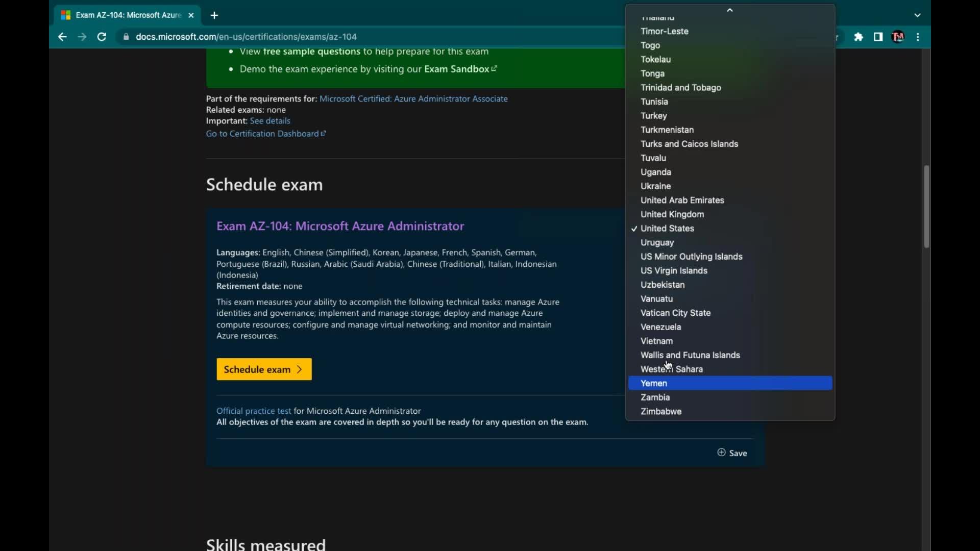Choose Togo from the country list
This screenshot has width=980, height=551.
point(730,45)
